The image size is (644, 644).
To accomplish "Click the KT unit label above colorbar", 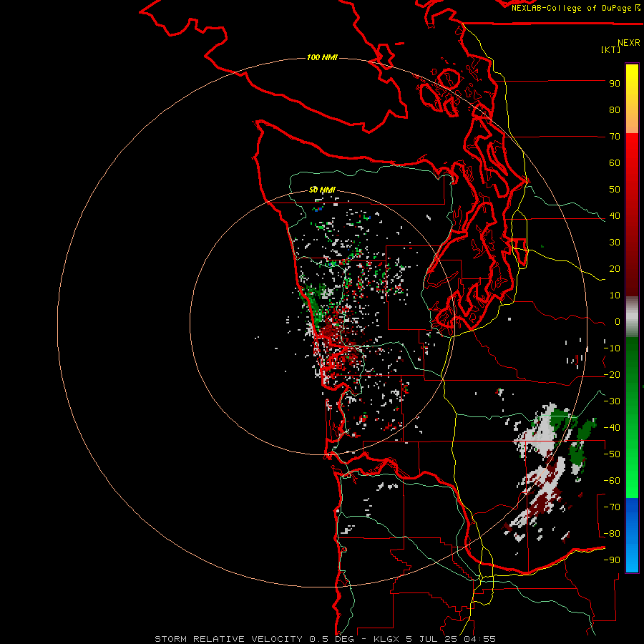I will coord(611,49).
